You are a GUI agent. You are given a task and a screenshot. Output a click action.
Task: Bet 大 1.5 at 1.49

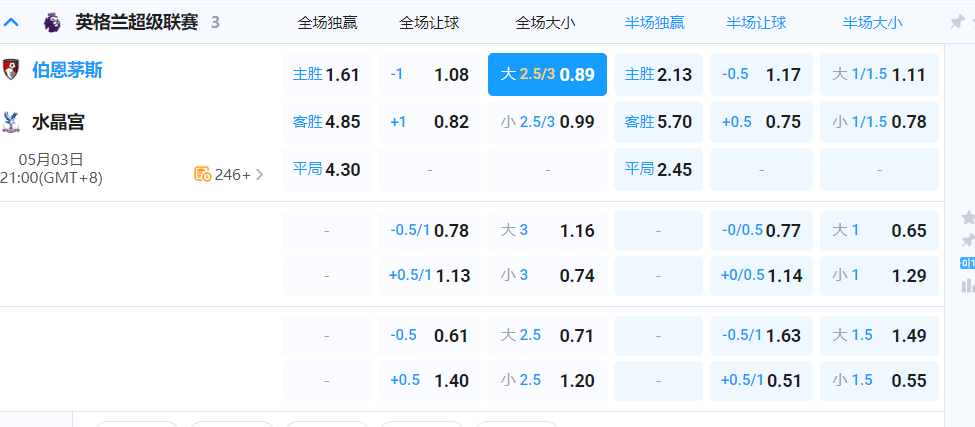click(x=879, y=336)
